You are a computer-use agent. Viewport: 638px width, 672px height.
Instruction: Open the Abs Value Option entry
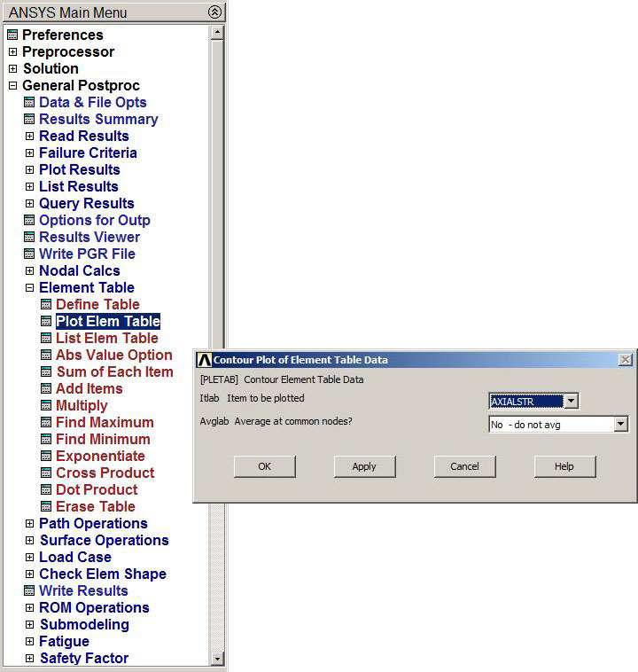click(113, 356)
